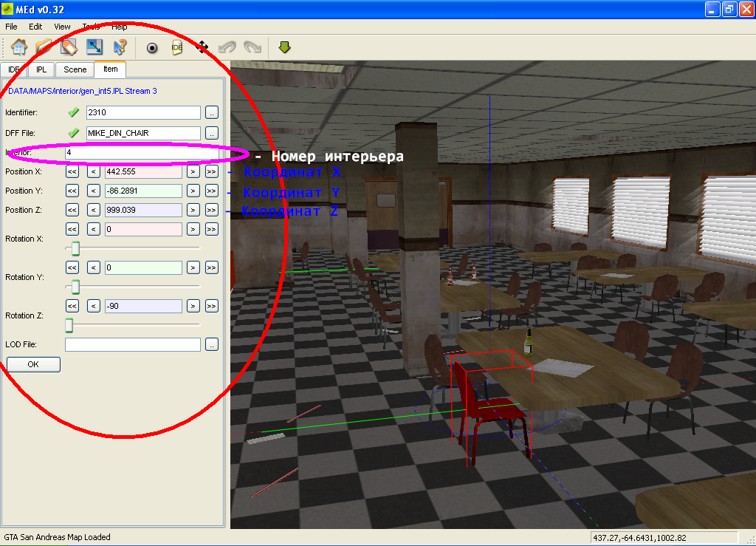This screenshot has width=756, height=546.
Task: Open the Help menu
Action: tap(120, 27)
